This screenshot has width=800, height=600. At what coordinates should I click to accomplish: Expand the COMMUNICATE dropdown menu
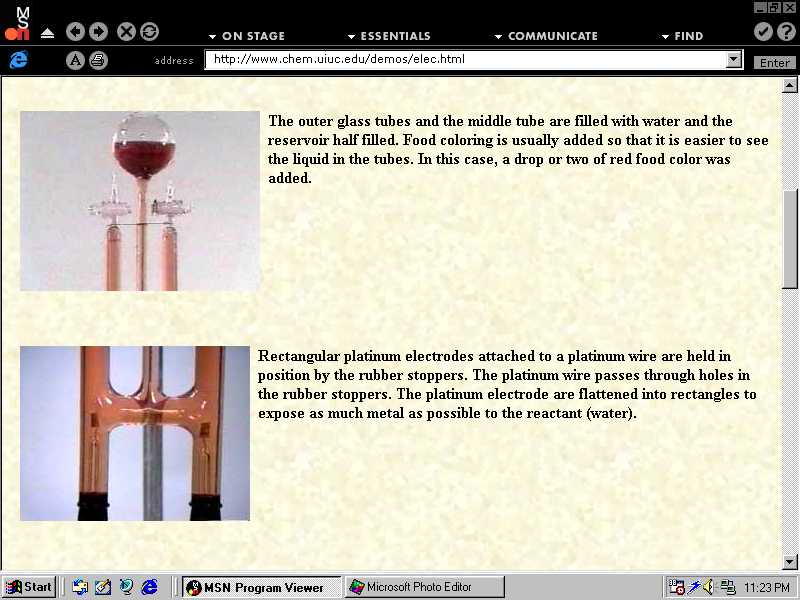(546, 36)
